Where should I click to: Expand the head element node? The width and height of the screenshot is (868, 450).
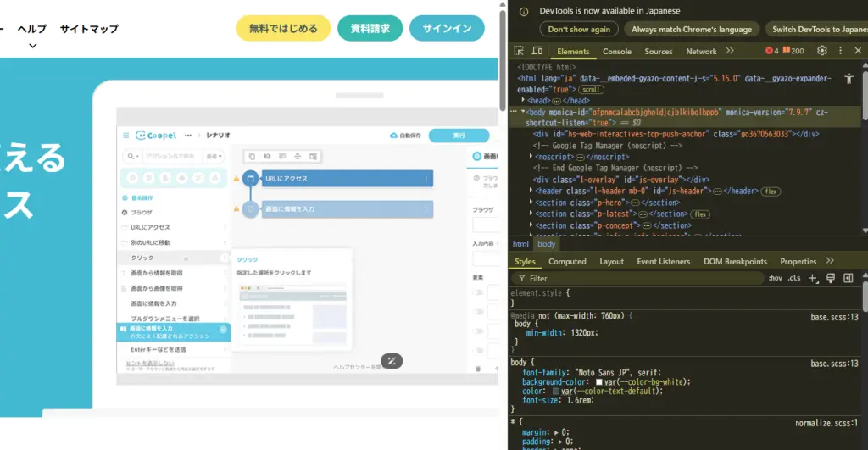(523, 100)
